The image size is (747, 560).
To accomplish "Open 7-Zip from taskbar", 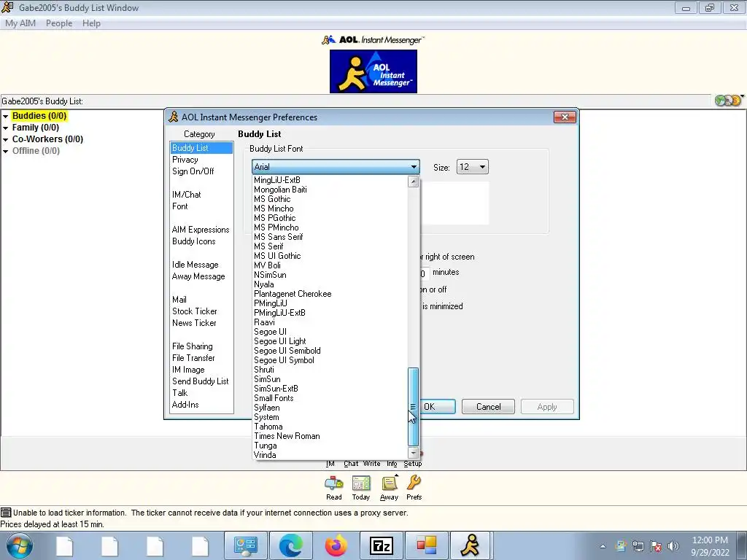I will pos(381,545).
